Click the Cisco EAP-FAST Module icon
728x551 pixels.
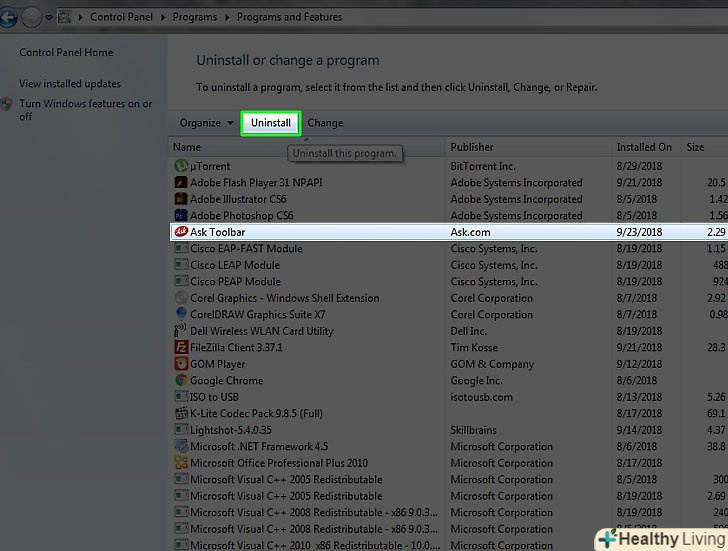point(181,248)
